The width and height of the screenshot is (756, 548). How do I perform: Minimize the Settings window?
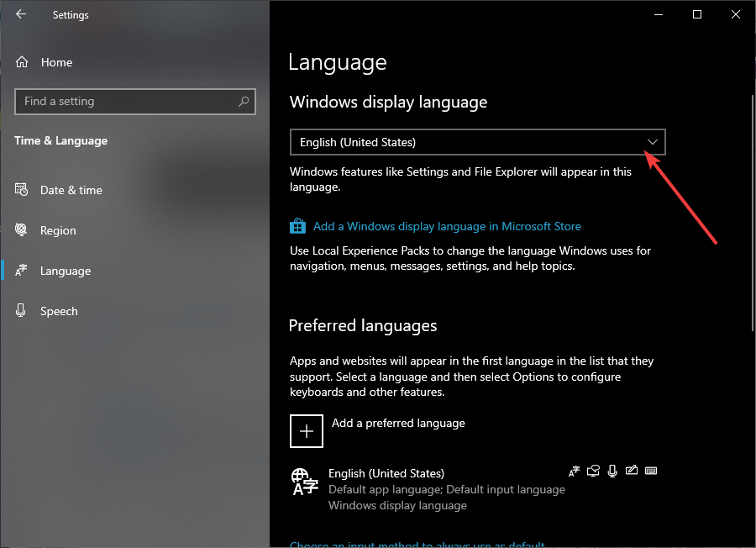coord(658,14)
